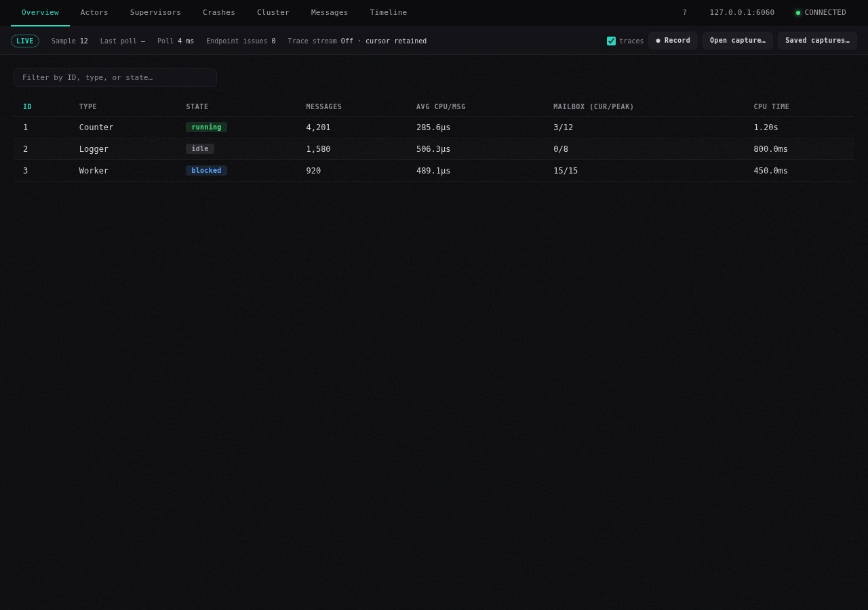Click the Endpoint issues 0 status entry
The width and height of the screenshot is (868, 610).
tap(241, 41)
